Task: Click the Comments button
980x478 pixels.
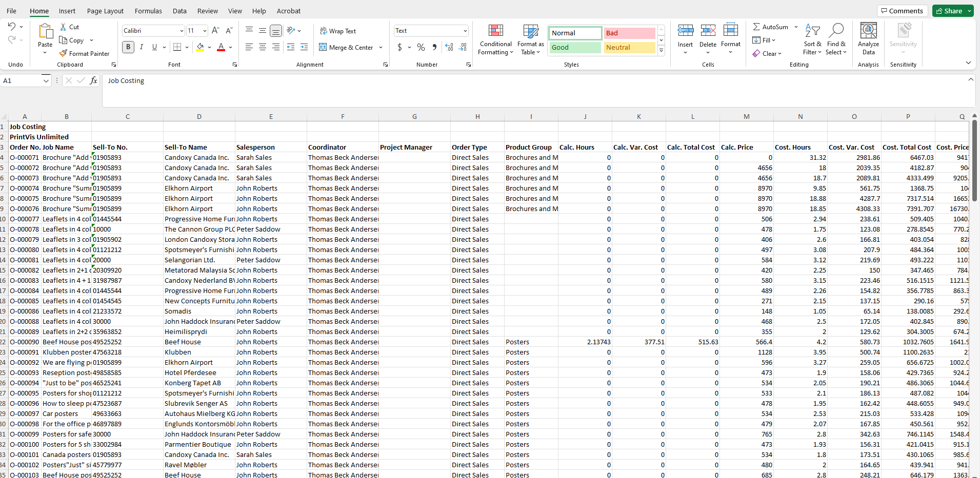Action: 902,11
